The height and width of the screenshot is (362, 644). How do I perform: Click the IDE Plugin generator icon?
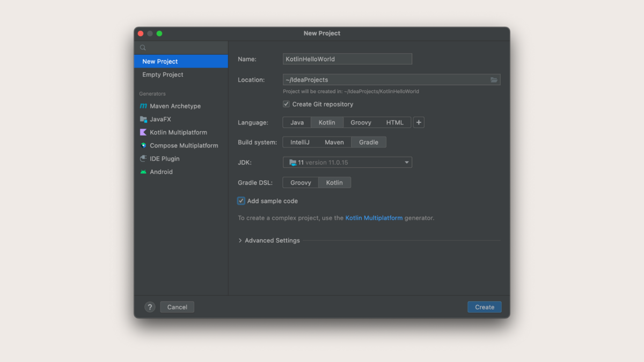(143, 159)
